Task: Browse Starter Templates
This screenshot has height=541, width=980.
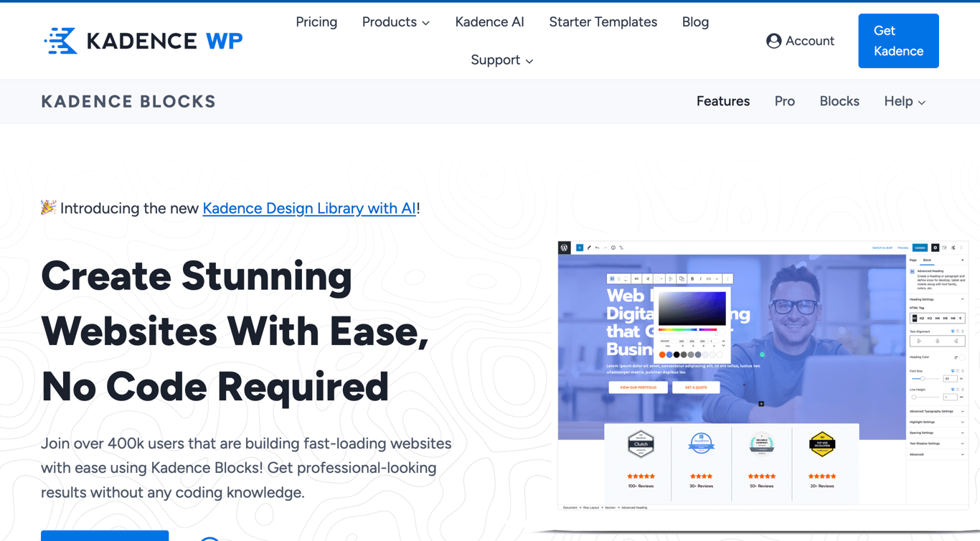Action: tap(603, 22)
